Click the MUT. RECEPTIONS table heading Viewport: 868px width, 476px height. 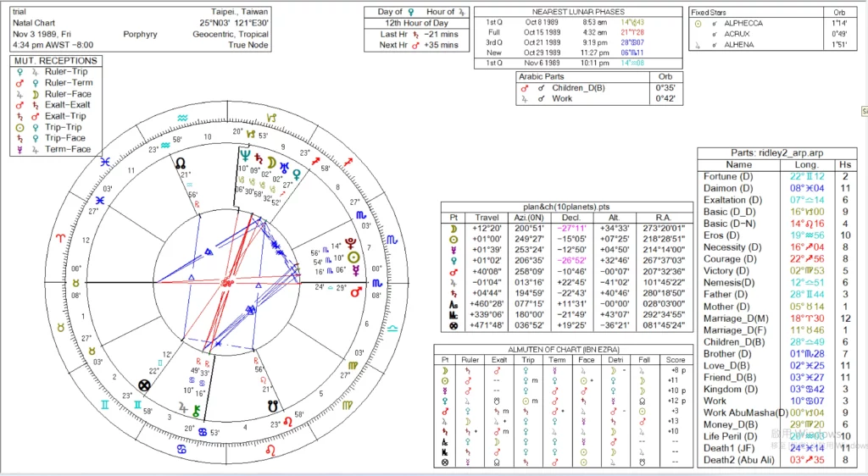pyautogui.click(x=56, y=61)
